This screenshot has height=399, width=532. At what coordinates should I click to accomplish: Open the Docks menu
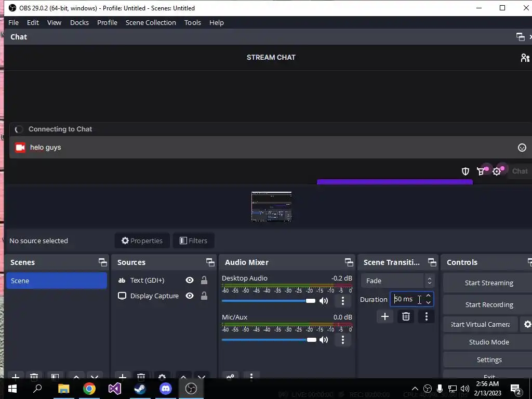coord(79,23)
